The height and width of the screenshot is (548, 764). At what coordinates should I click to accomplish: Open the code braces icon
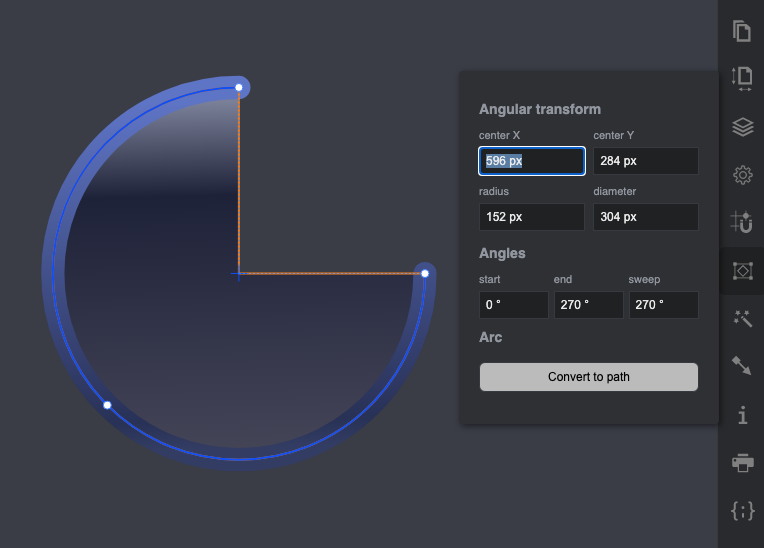pos(742,510)
